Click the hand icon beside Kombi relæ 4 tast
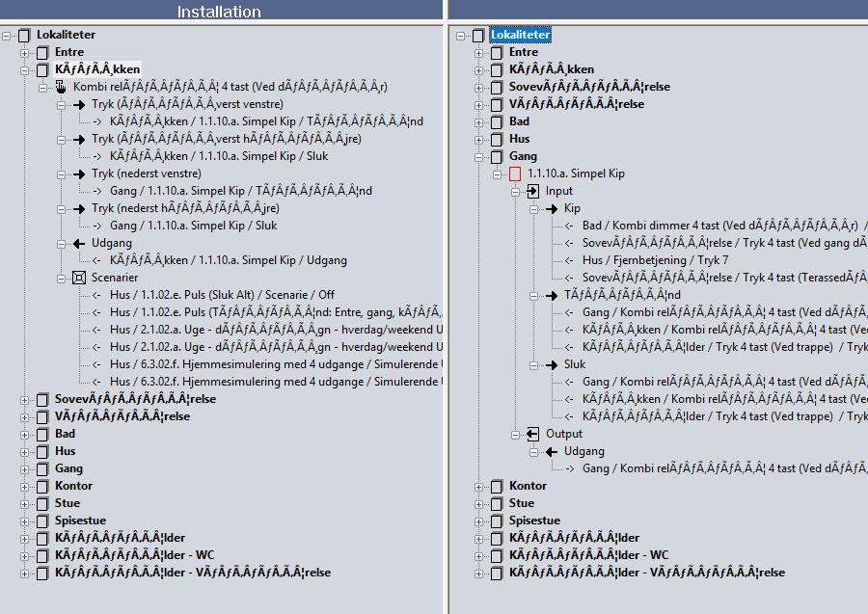 pos(60,87)
